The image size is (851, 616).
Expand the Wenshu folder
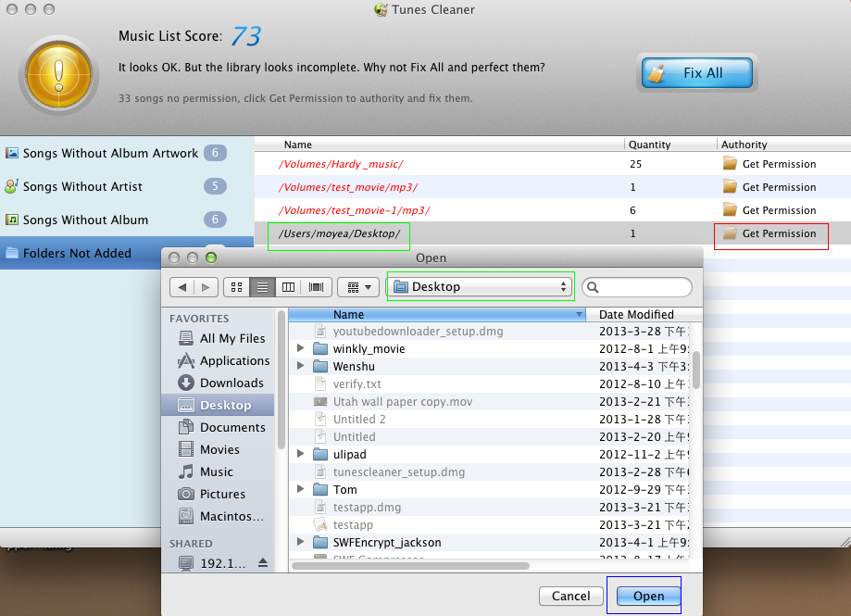300,366
